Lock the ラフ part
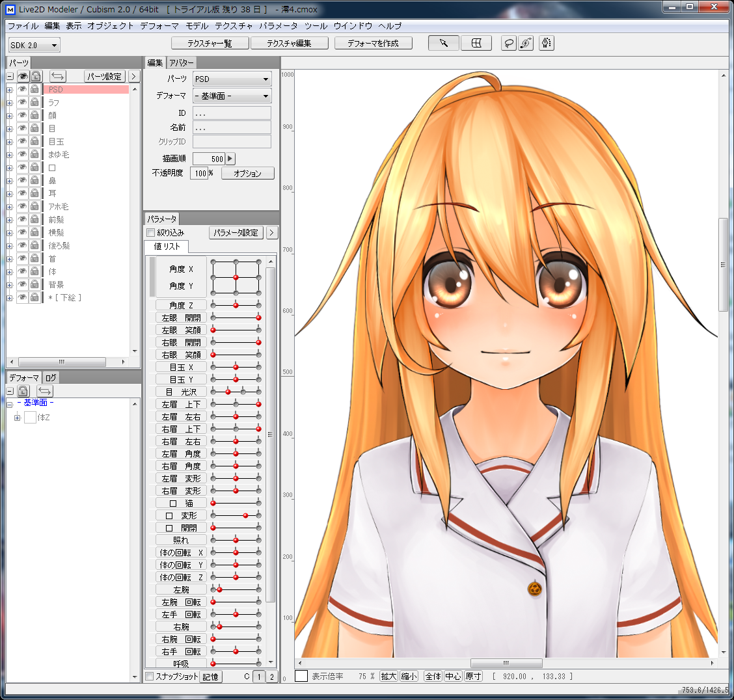 point(34,103)
